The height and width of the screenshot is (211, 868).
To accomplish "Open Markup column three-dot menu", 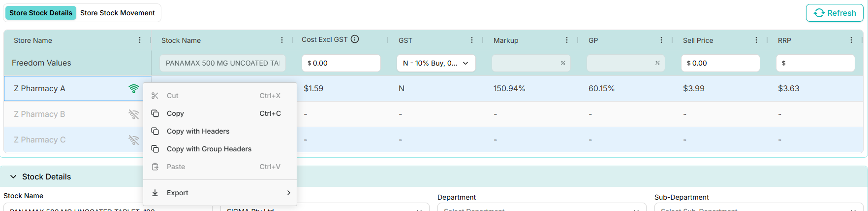I will [x=567, y=40].
